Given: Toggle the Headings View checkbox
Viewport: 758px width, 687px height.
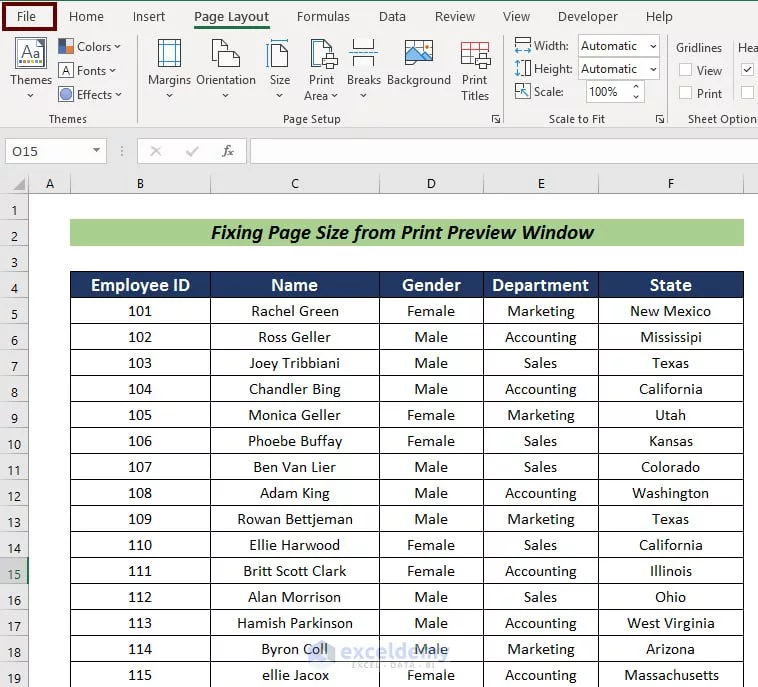Looking at the screenshot, I should pyautogui.click(x=747, y=70).
